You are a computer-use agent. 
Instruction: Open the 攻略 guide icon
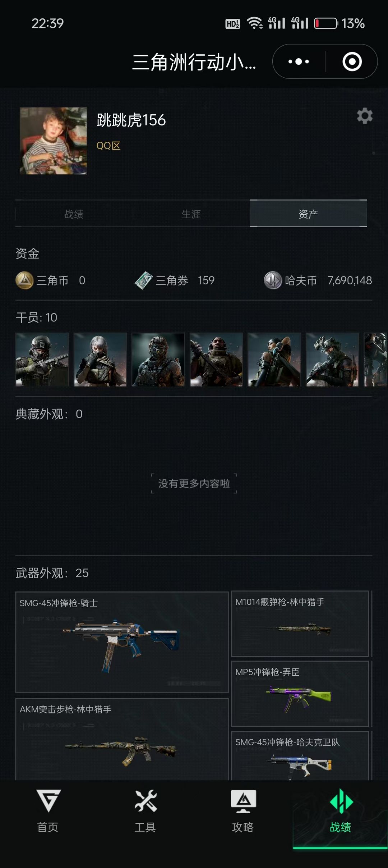coord(243,801)
